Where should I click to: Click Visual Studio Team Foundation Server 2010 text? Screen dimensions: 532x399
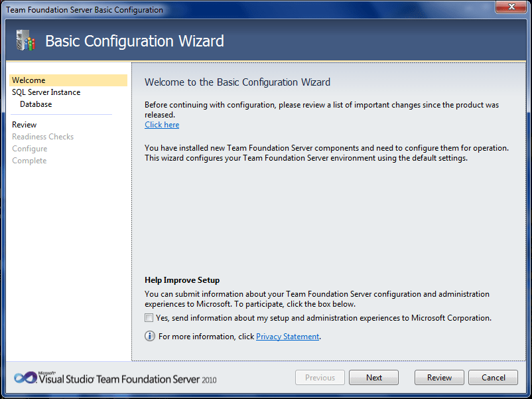tap(127, 378)
